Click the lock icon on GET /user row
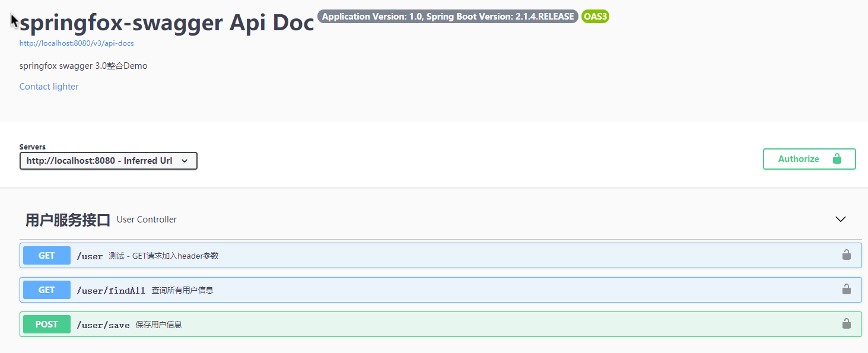 pyautogui.click(x=847, y=255)
